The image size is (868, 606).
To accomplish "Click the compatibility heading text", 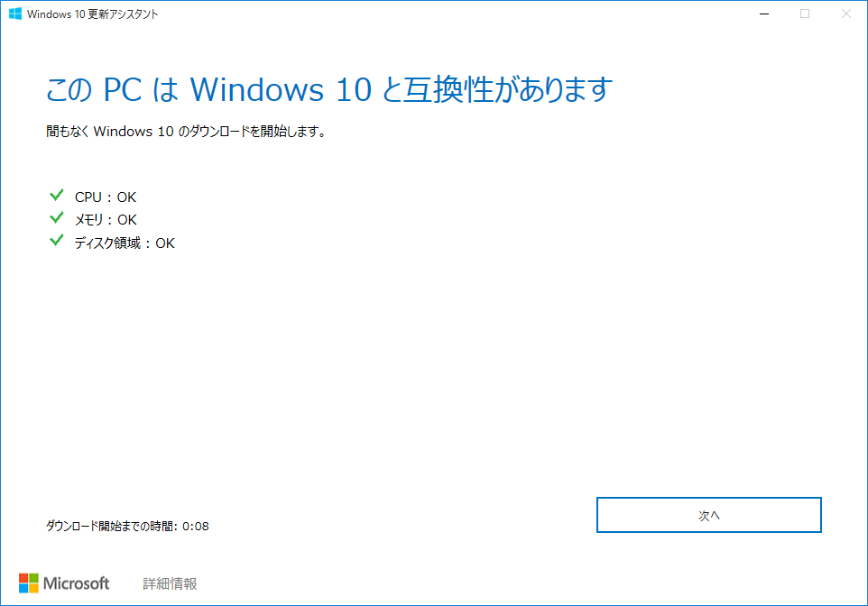I will pos(329,89).
